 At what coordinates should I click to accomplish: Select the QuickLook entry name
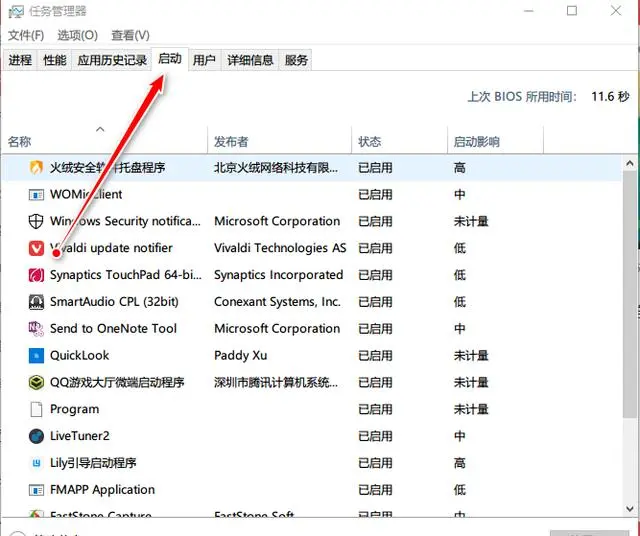pos(80,355)
